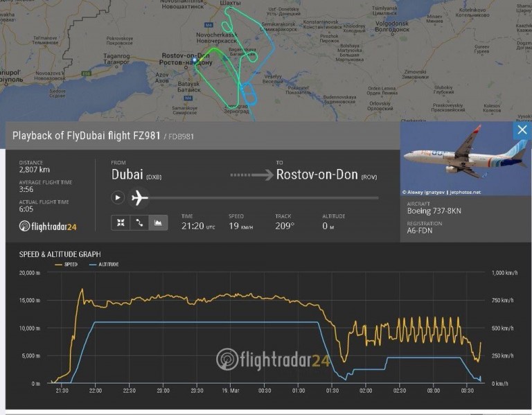Click the flightradar24 watermark on the graph
Image resolution: width=532 pixels, height=415 pixels.
[272, 359]
